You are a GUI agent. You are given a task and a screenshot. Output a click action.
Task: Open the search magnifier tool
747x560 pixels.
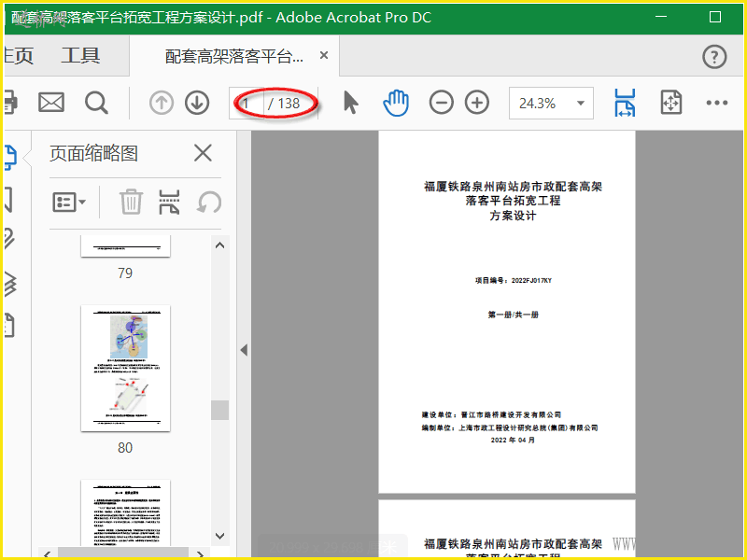[96, 103]
